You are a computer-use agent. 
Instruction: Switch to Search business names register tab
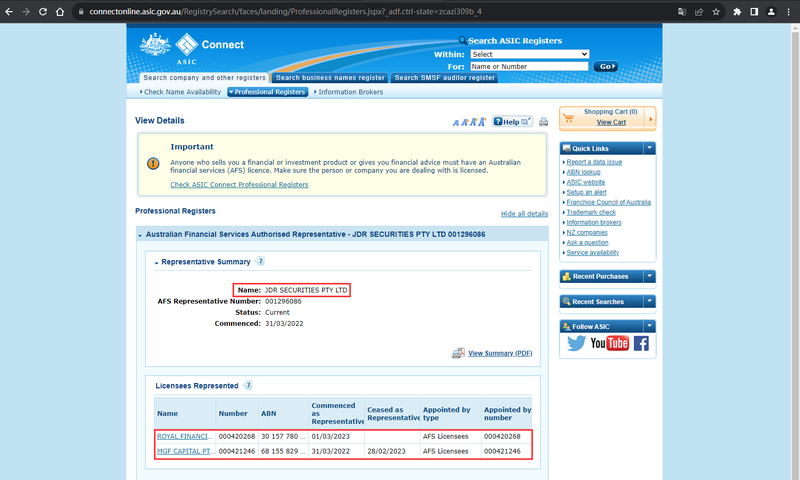(x=330, y=78)
